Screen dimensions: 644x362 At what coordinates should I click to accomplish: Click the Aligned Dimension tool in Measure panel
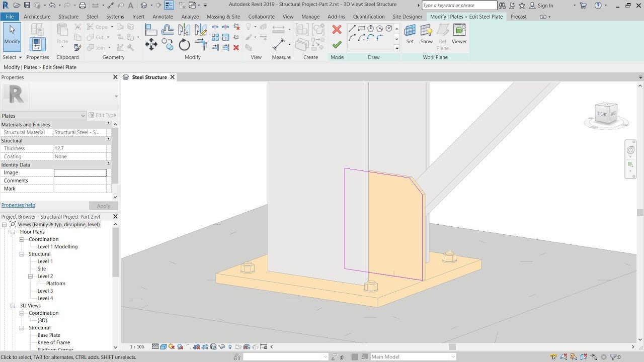point(278,29)
